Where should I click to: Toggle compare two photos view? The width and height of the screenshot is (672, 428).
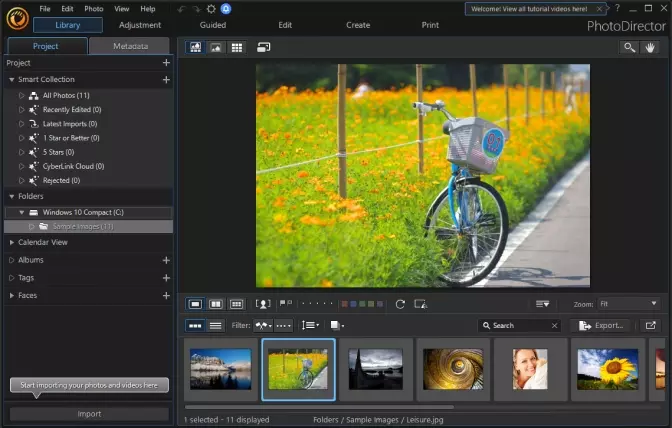[216, 304]
